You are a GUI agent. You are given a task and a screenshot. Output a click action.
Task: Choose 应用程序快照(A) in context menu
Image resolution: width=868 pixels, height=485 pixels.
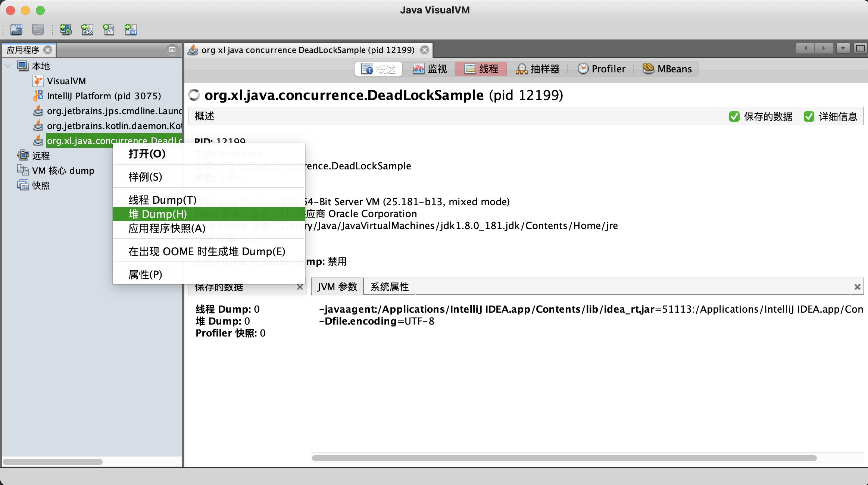(209, 228)
